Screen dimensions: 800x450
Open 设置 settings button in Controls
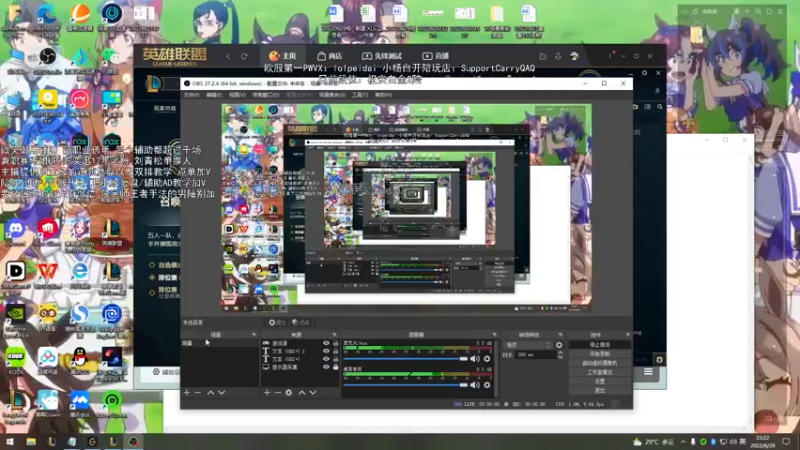tap(599, 381)
